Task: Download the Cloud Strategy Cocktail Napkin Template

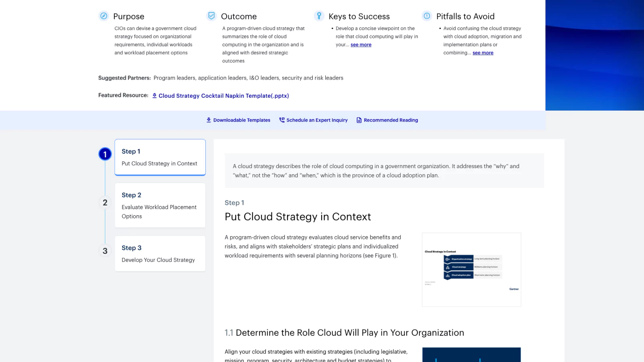Action: pos(223,96)
